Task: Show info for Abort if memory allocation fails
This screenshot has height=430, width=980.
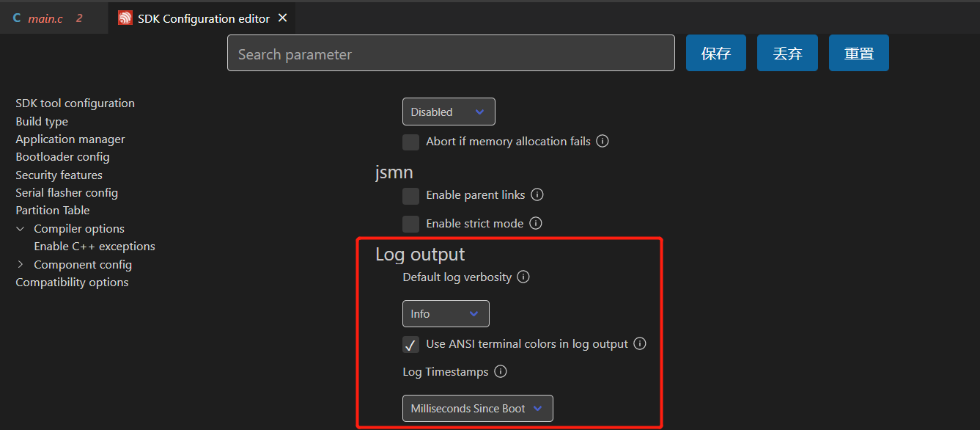Action: coord(603,141)
